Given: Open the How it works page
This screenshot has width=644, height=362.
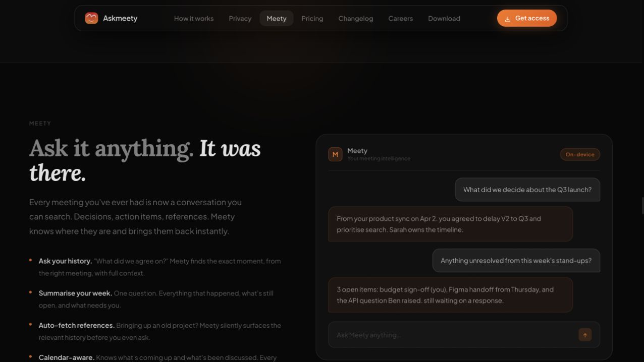Looking at the screenshot, I should click(x=194, y=18).
